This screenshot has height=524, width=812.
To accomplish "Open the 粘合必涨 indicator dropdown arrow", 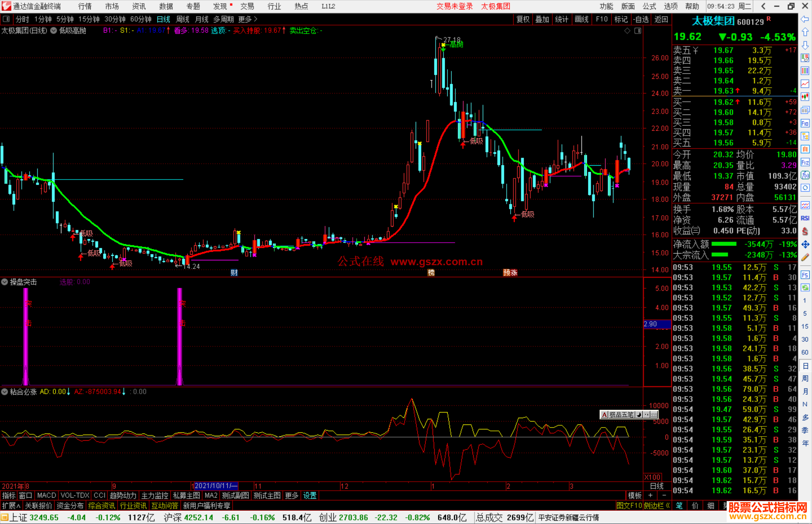I will click(x=5, y=392).
